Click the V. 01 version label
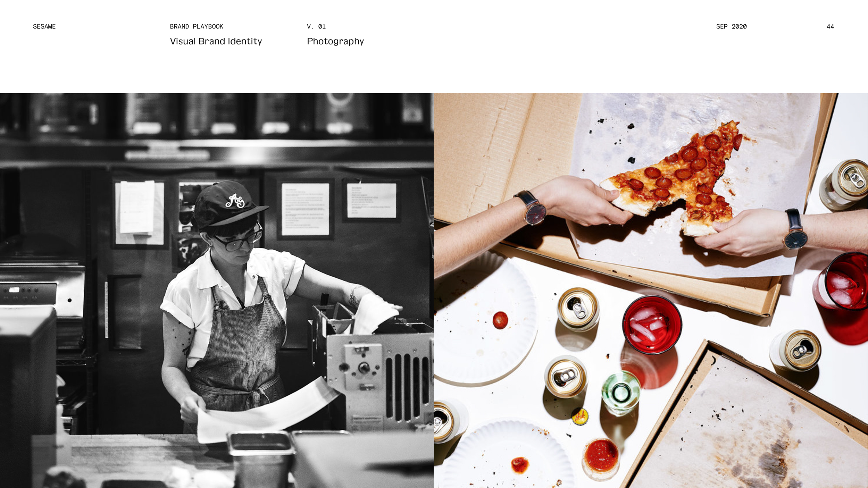The image size is (868, 488). pyautogui.click(x=316, y=26)
